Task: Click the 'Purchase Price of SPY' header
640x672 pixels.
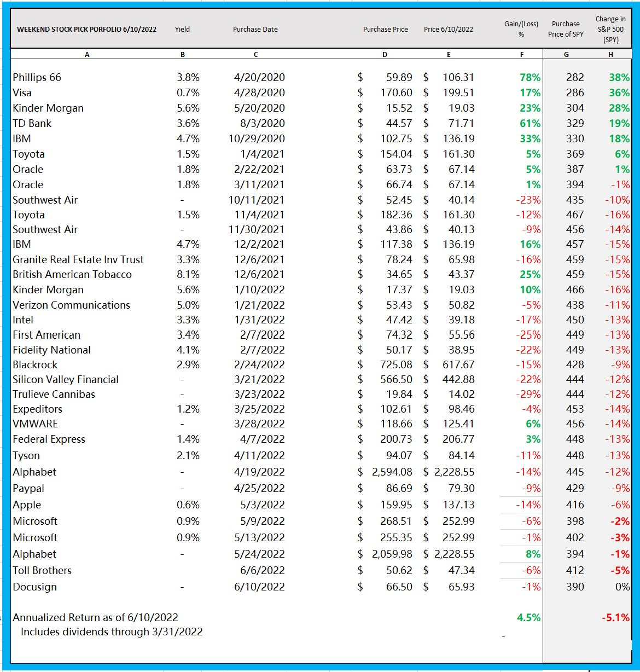Action: tap(566, 29)
